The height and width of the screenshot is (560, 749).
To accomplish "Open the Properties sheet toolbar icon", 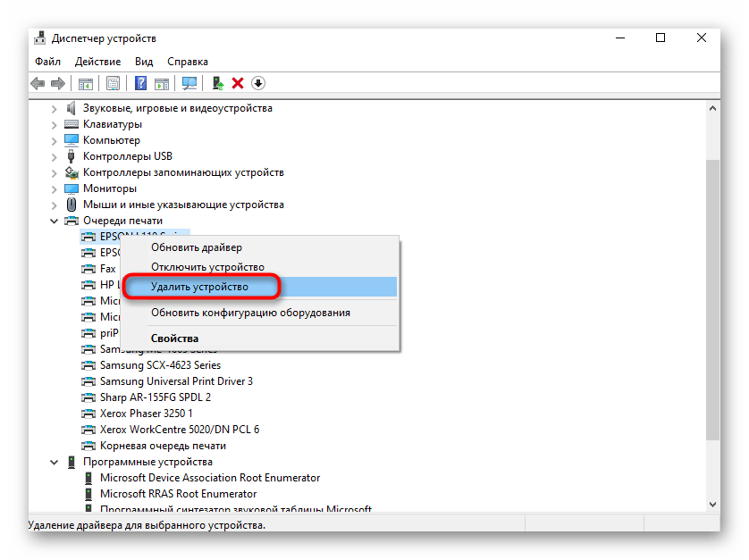I will click(x=114, y=84).
